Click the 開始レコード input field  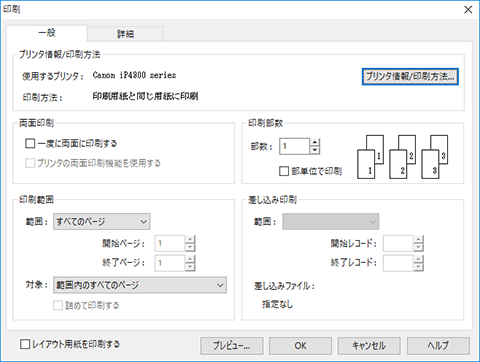pyautogui.click(x=398, y=243)
